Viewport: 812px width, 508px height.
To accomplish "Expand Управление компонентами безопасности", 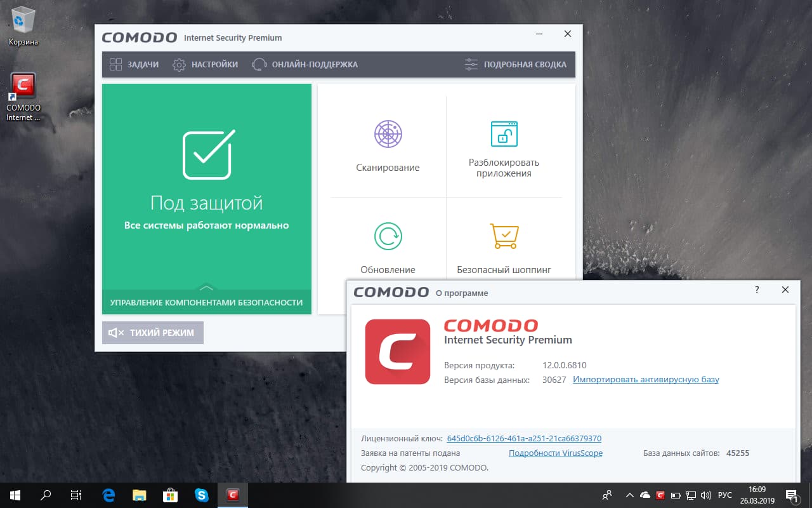I will (206, 303).
